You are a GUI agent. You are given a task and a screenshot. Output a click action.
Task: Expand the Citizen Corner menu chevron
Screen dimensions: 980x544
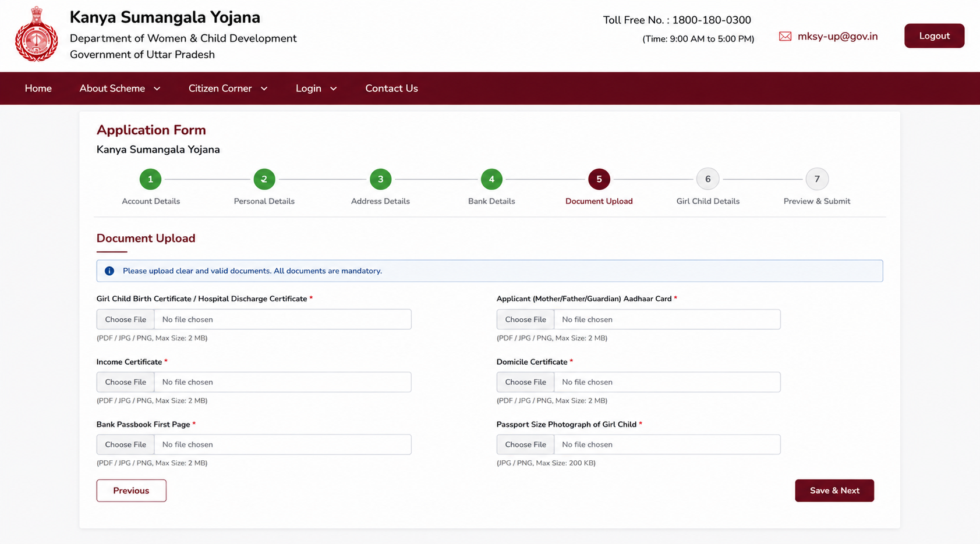264,89
